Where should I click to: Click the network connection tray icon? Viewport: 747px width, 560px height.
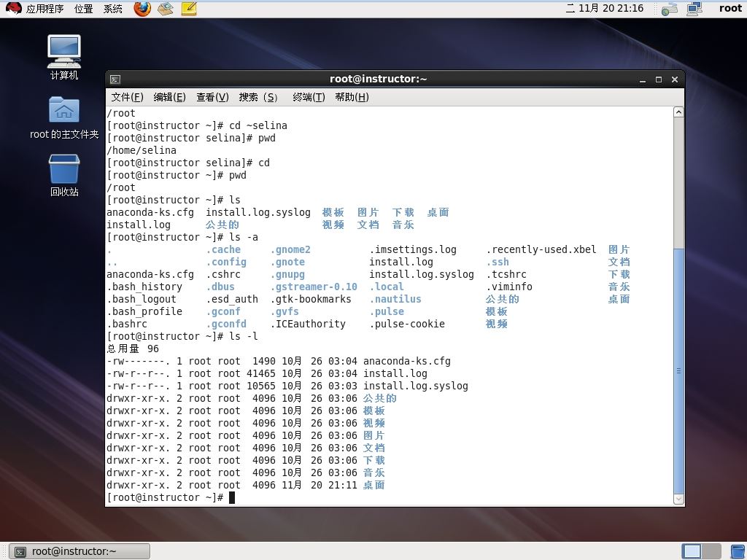[670, 9]
